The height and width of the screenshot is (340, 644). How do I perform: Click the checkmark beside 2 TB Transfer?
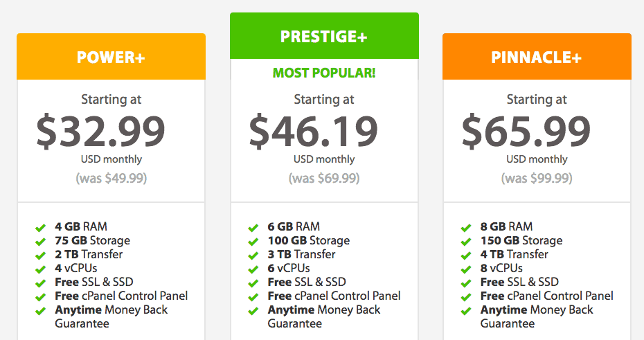(40, 255)
